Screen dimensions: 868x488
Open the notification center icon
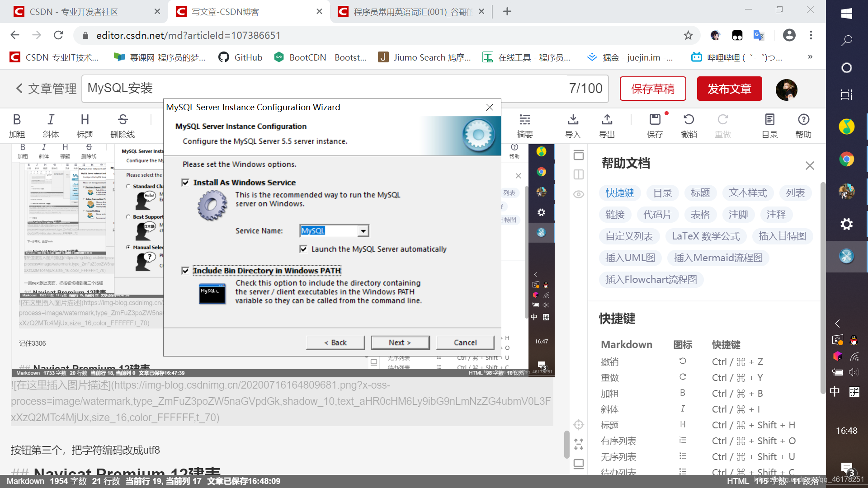pos(847,468)
